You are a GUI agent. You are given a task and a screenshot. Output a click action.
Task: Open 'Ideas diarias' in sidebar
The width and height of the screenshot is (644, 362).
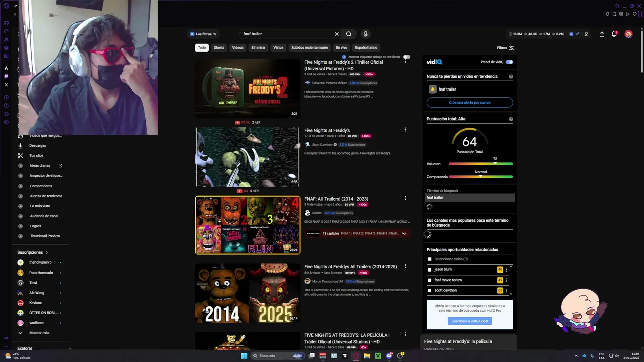coord(40,166)
